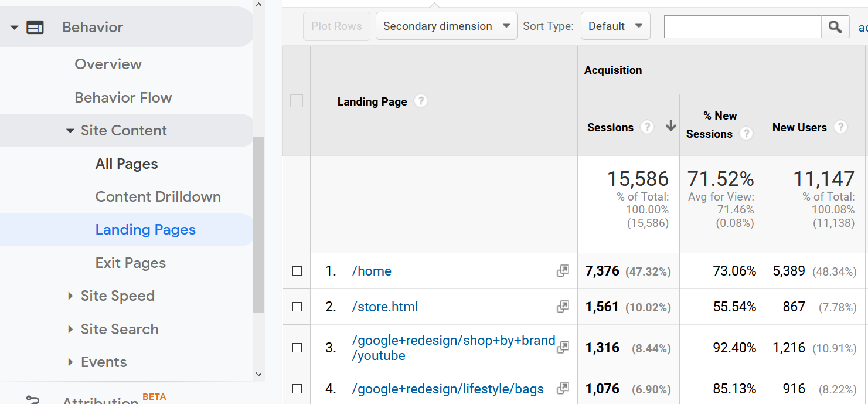Open the shop+by+brand/youtube link

[454, 348]
